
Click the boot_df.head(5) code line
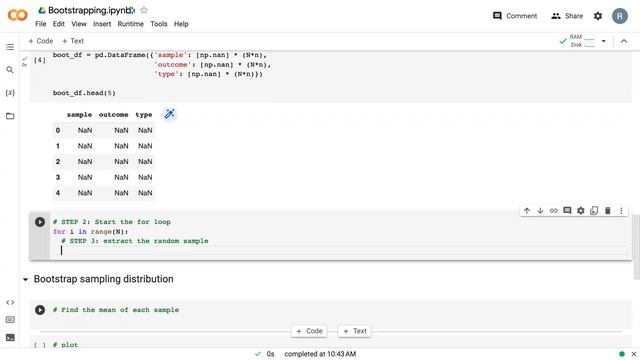pyautogui.click(x=84, y=93)
